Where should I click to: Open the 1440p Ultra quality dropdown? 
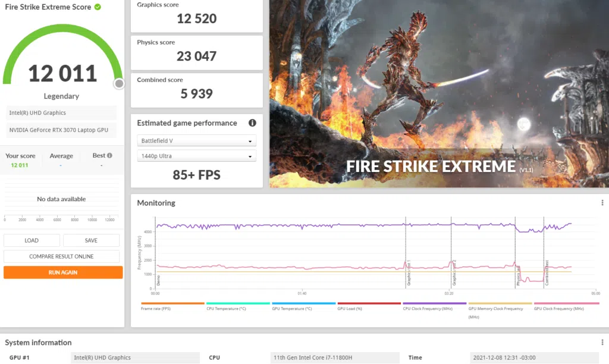point(196,156)
